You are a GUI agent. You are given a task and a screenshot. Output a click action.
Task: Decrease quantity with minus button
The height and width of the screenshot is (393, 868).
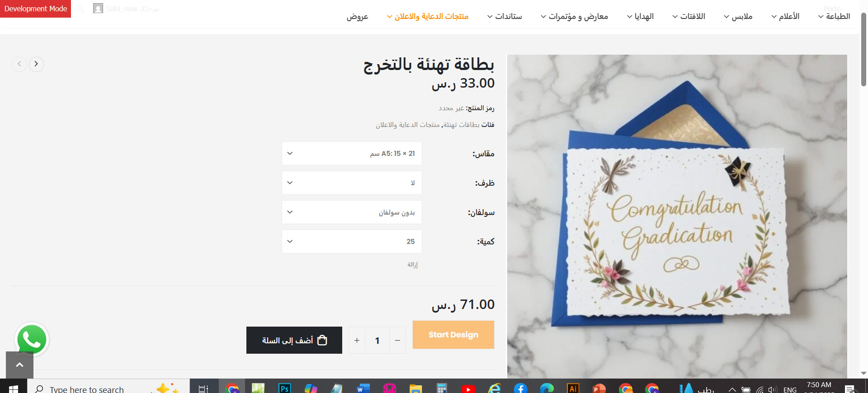coord(397,340)
